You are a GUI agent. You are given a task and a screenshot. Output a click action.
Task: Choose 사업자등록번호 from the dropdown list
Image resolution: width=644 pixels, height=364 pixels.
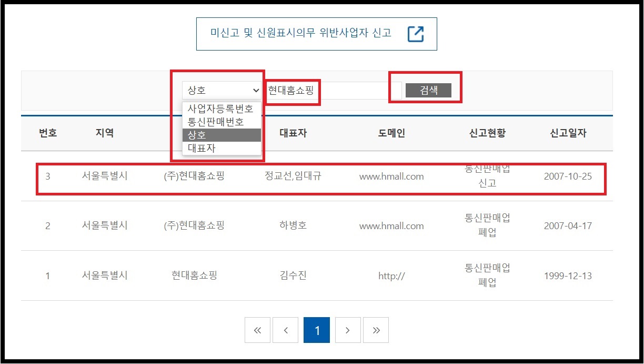(220, 109)
